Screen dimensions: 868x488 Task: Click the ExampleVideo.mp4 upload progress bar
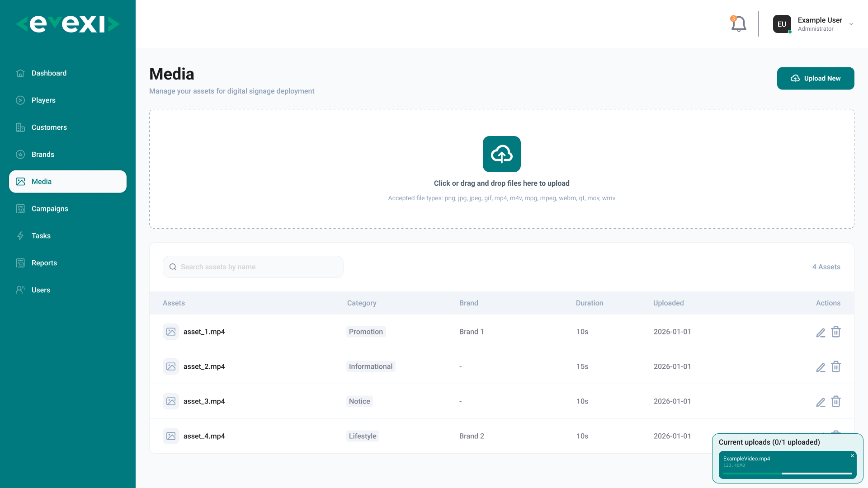click(788, 474)
